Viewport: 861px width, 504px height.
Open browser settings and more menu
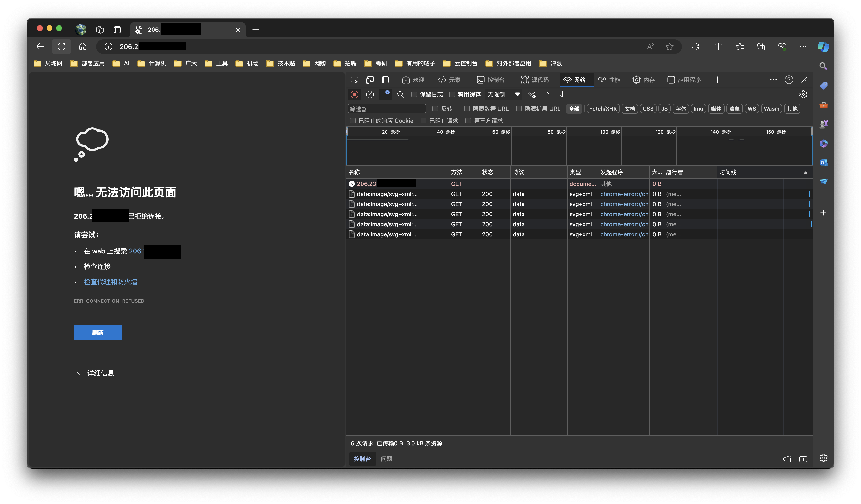pyautogui.click(x=803, y=46)
